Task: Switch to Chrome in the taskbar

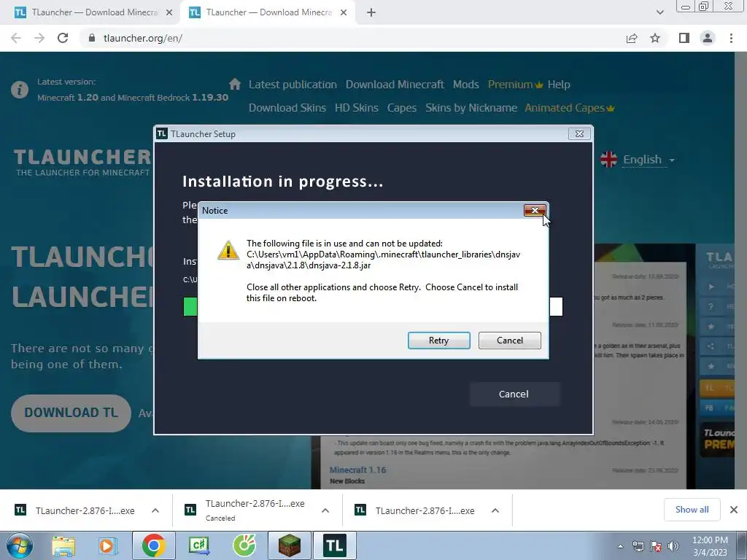Action: pos(153,545)
